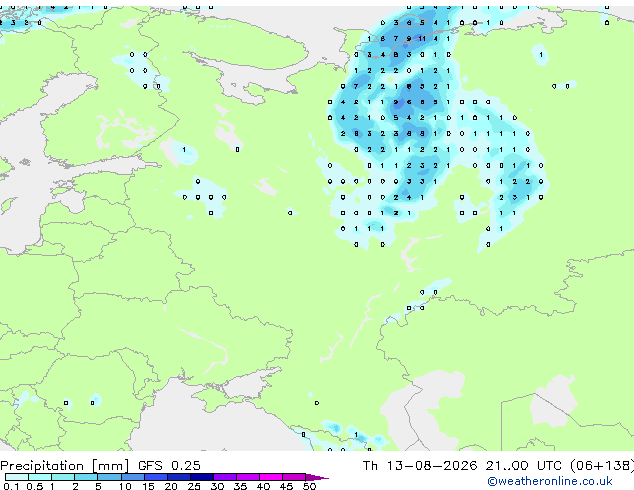
Task: Click the '11' precipitation value on the map
Action: (x=422, y=39)
